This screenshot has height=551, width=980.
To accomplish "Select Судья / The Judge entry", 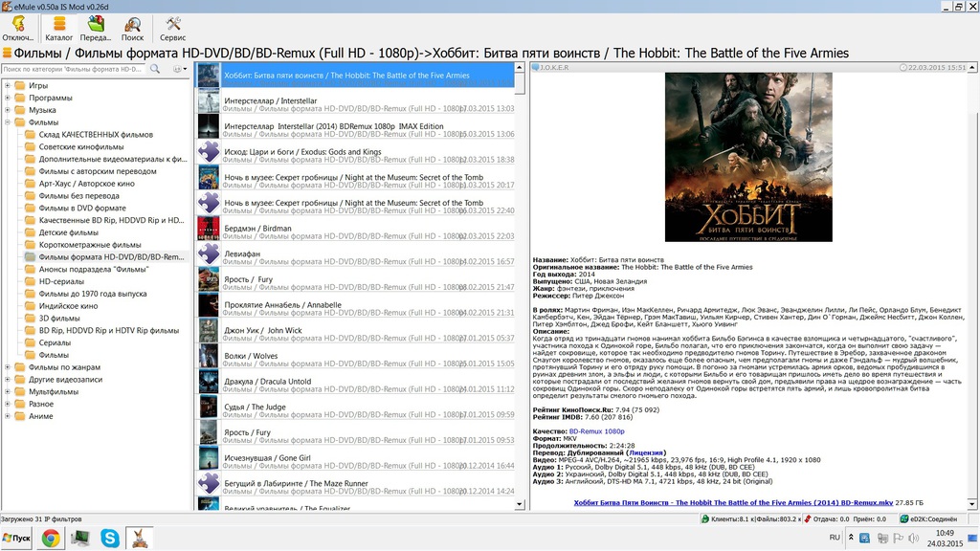I will pyautogui.click(x=355, y=408).
